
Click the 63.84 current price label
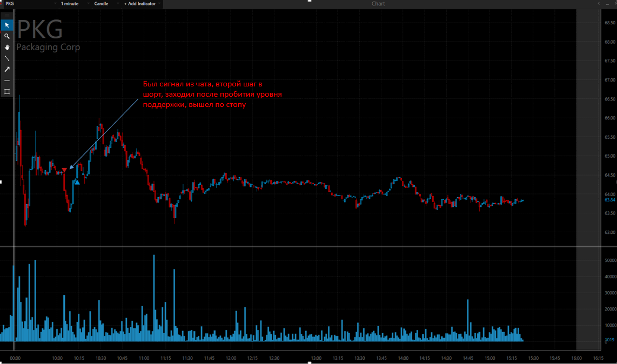click(609, 200)
